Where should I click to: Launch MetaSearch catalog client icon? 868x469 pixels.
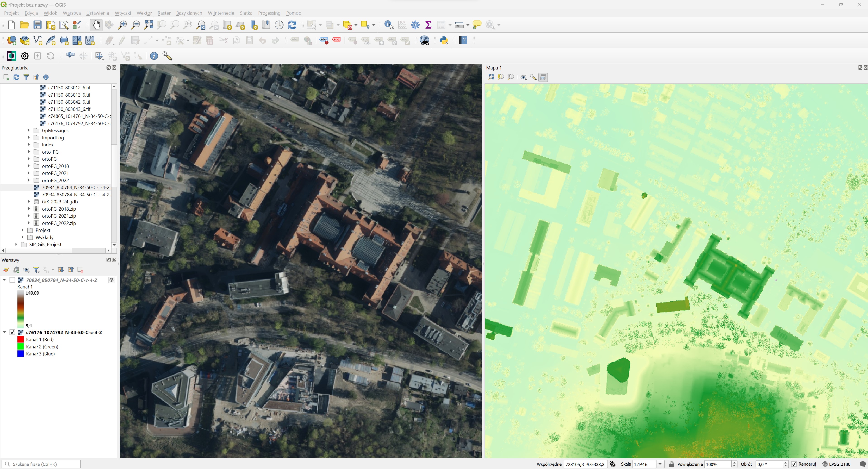pos(424,40)
